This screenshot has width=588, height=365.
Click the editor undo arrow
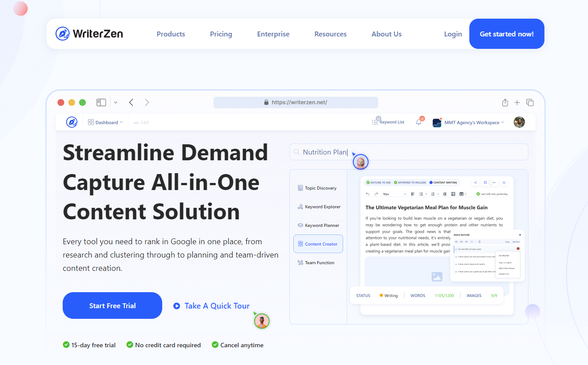point(368,194)
